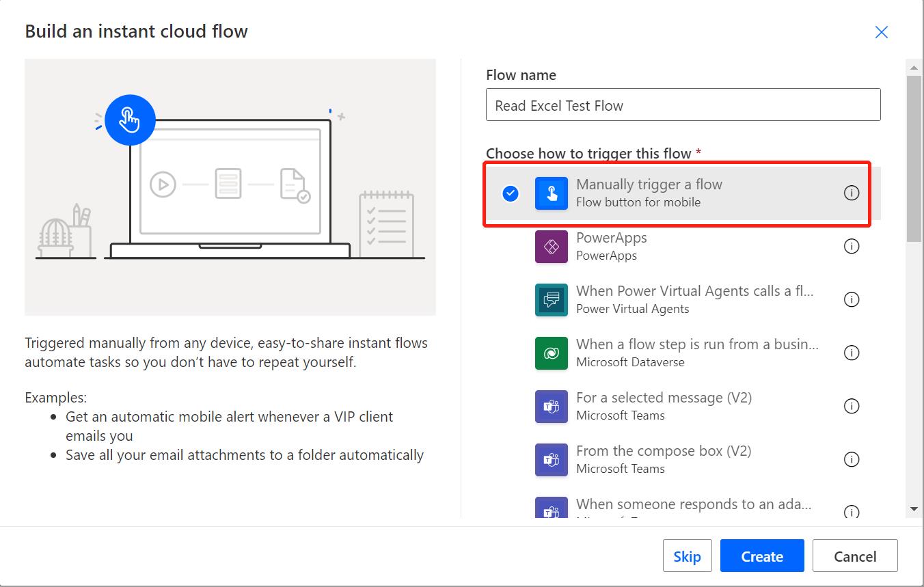View info for From the compose box (V2)
The image size is (924, 587).
pos(852,459)
